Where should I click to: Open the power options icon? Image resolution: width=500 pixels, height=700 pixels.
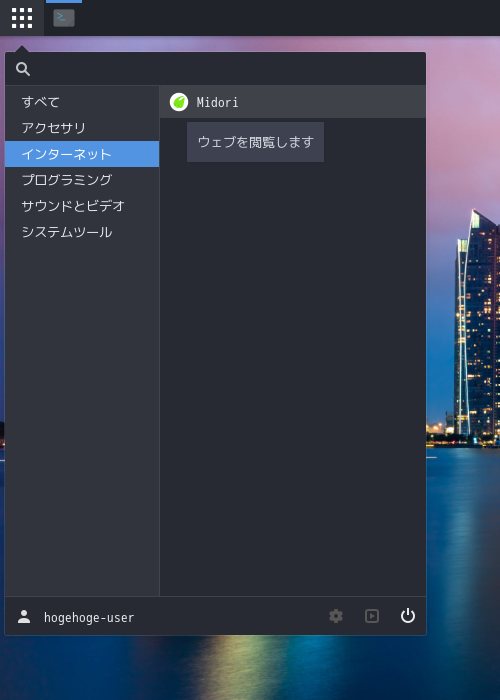click(408, 616)
